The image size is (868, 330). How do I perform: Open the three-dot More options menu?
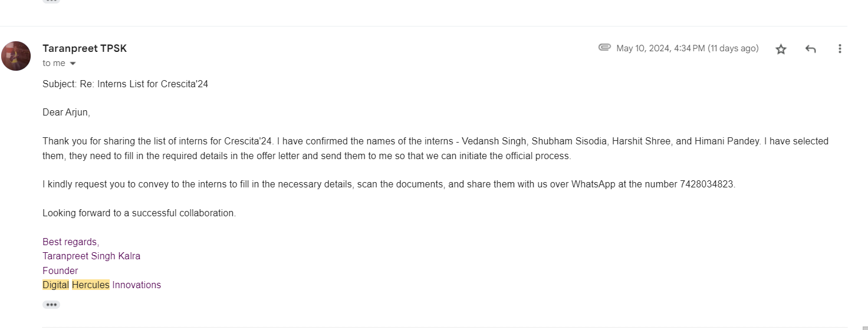840,49
